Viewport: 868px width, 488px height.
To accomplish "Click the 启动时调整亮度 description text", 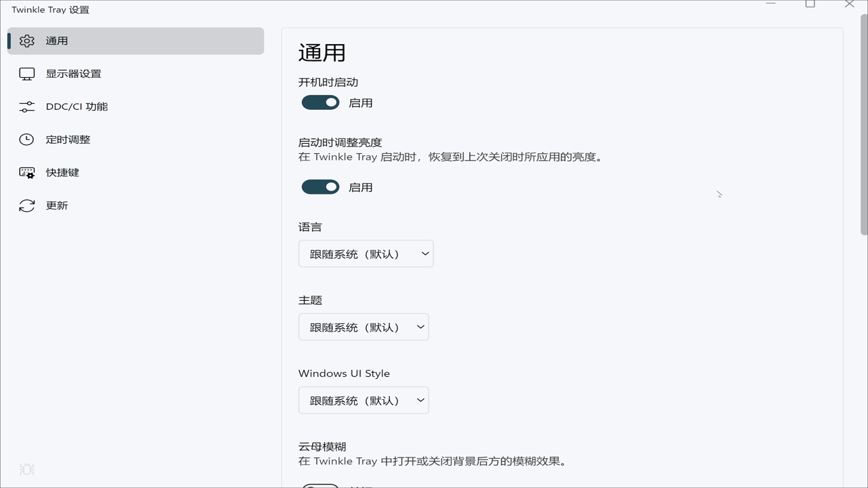I will (x=451, y=157).
